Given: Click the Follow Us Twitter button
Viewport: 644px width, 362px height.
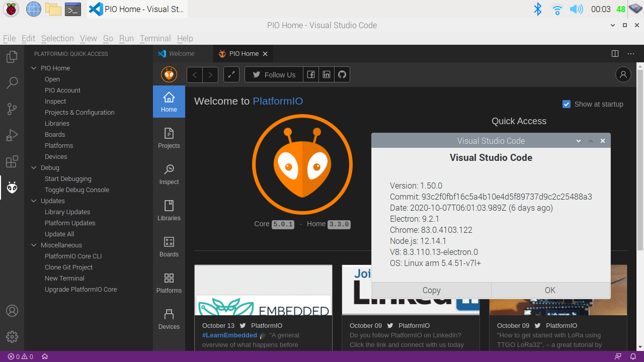Looking at the screenshot, I should (x=274, y=74).
